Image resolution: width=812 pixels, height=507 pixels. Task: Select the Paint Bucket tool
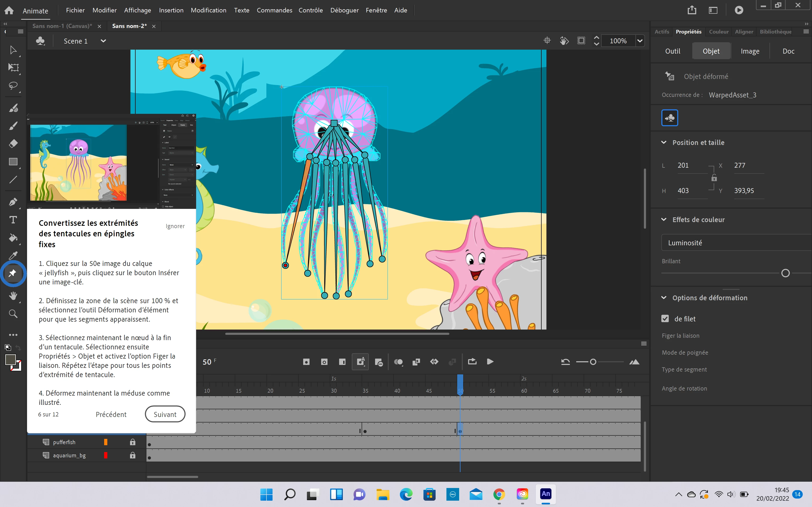click(13, 238)
